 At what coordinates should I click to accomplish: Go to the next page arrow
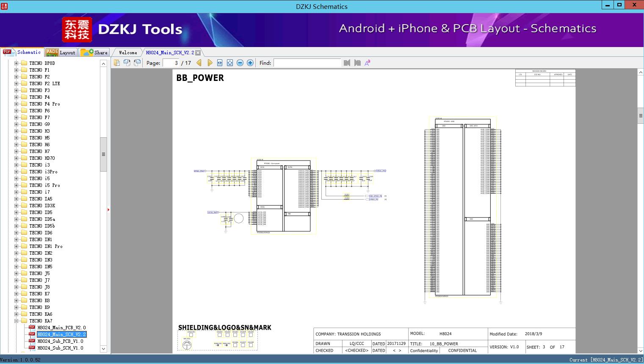tap(210, 63)
